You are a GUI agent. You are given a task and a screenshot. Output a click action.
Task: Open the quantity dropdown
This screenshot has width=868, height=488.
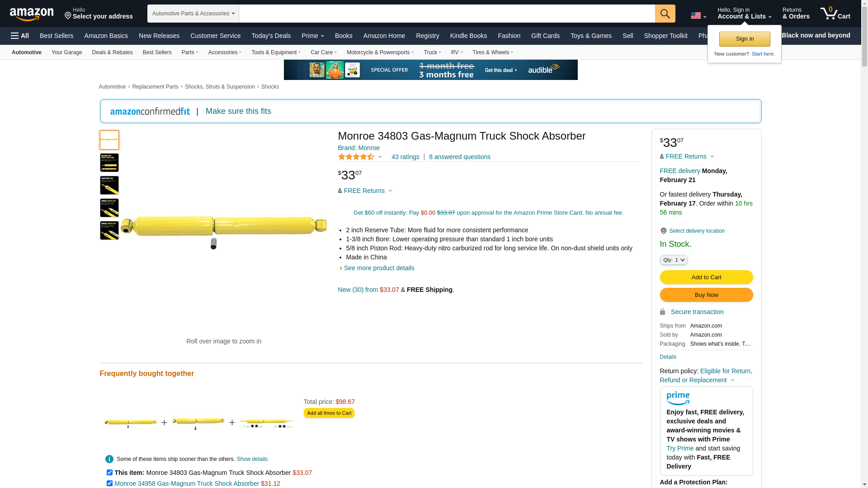point(674,260)
